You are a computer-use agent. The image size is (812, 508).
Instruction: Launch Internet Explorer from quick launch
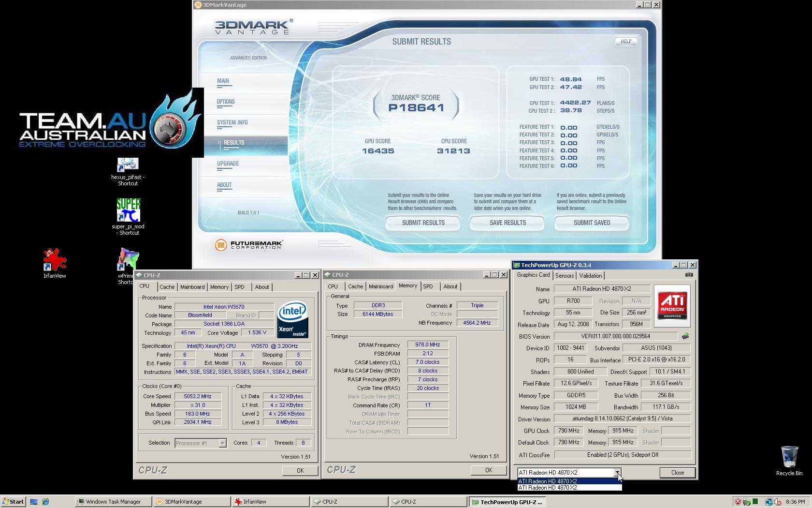coord(45,502)
